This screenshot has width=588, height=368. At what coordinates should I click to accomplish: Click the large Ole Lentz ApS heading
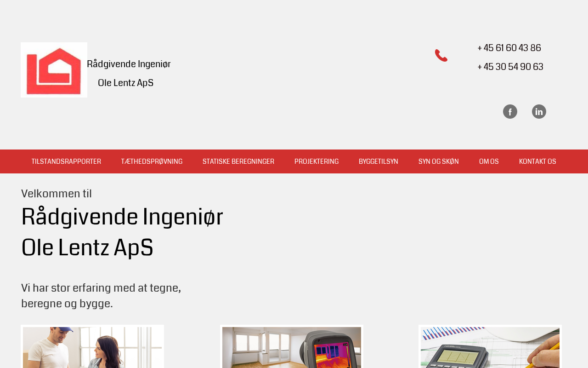pos(87,247)
